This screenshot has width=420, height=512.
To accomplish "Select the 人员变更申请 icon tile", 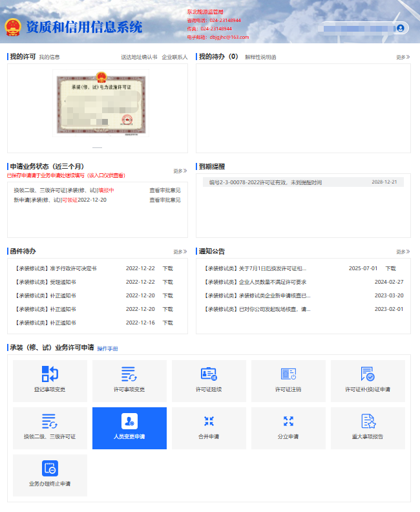I will pyautogui.click(x=129, y=421).
